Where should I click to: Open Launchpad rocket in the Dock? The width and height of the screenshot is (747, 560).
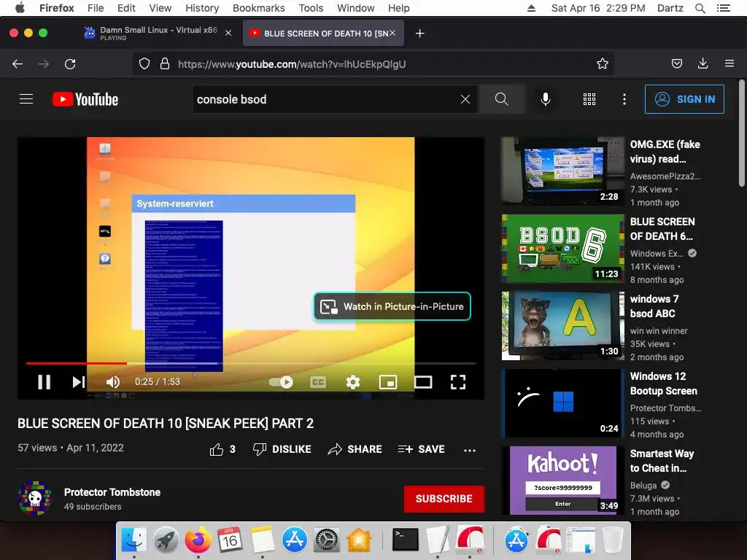[x=166, y=540]
